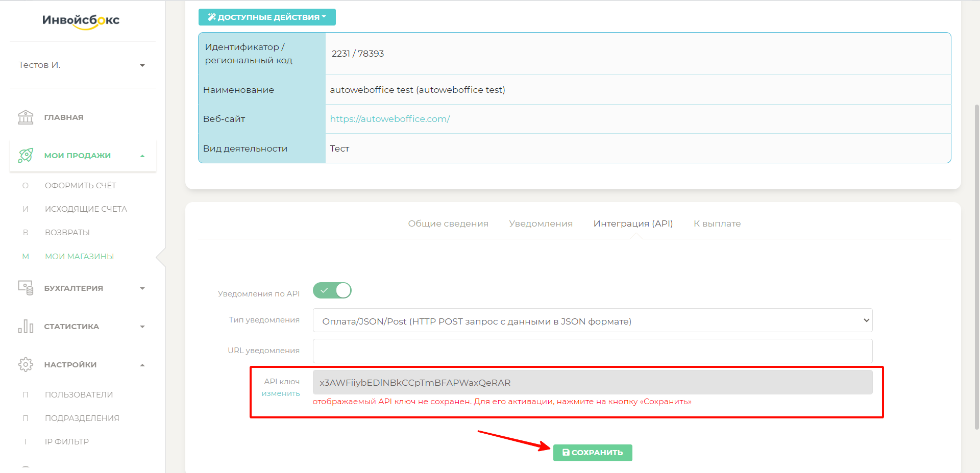Image resolution: width=980 pixels, height=473 pixels.
Task: Click the Бухгалтерия accounting icon
Action: tap(26, 288)
